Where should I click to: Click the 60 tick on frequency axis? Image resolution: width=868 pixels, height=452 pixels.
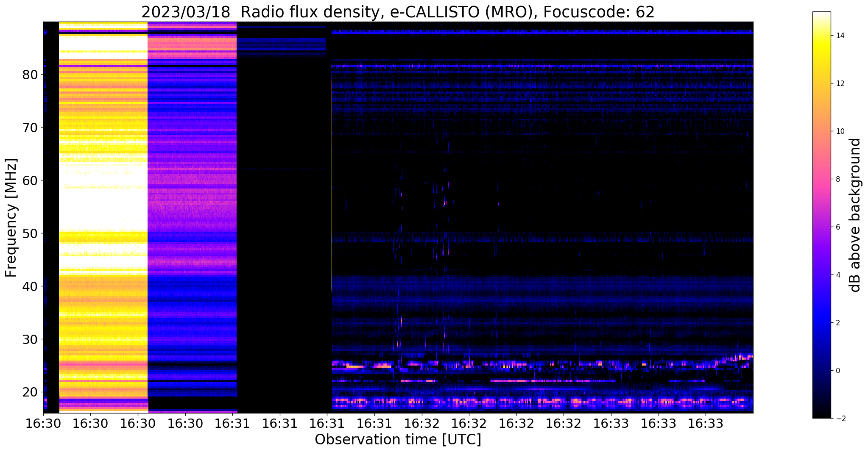click(x=30, y=180)
